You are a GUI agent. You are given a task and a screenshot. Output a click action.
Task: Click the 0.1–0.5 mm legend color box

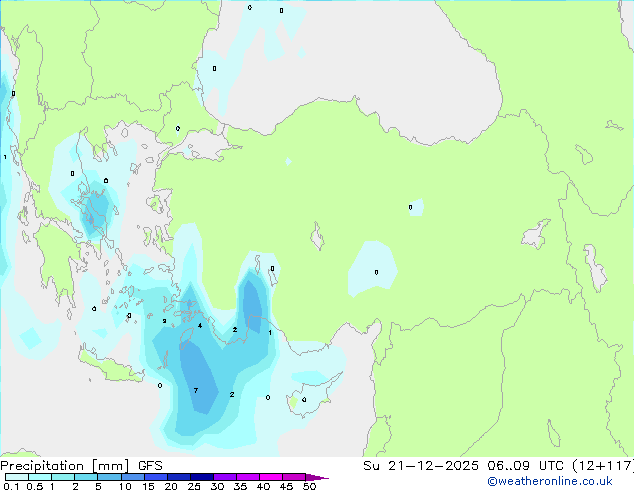click(17, 477)
